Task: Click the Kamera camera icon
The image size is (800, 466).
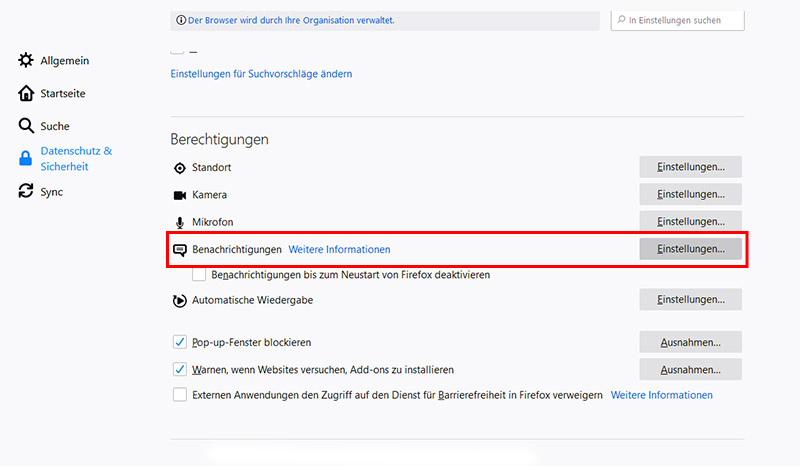Action: click(x=180, y=195)
